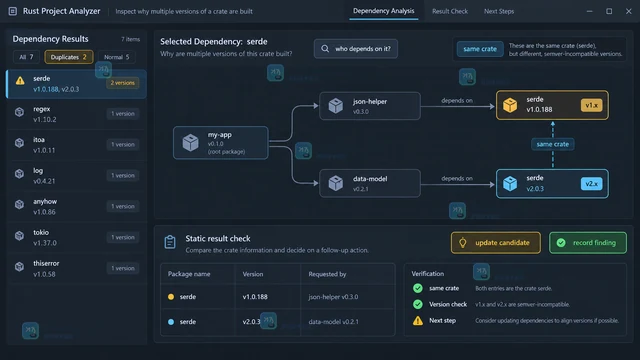
Task: Click the itoa crate cube icon
Action: coord(19,143)
